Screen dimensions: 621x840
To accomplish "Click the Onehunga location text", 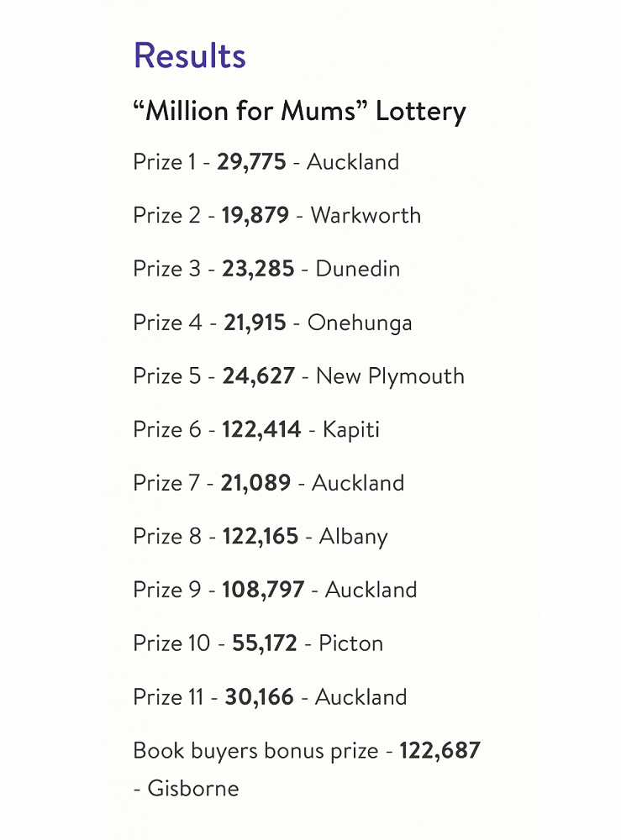I will (x=360, y=323).
